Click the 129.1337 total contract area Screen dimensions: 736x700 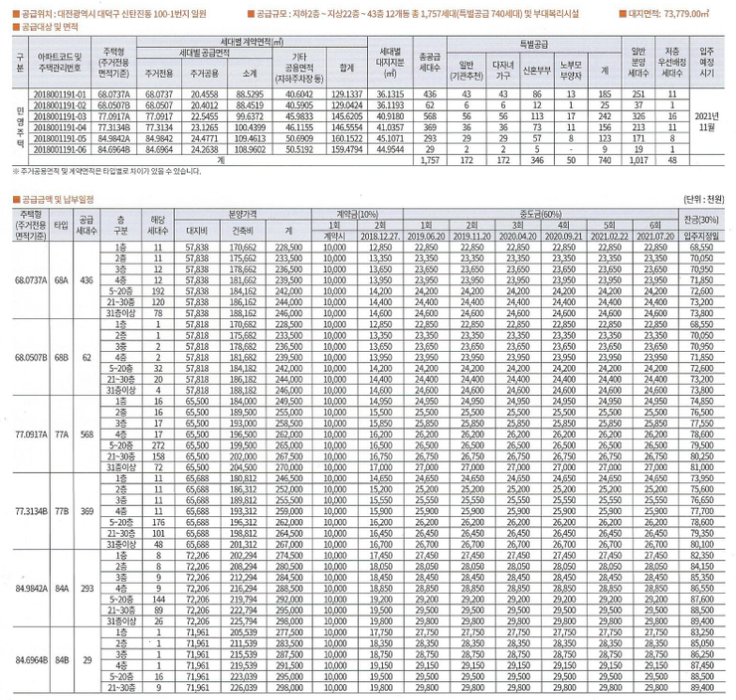tap(346, 94)
